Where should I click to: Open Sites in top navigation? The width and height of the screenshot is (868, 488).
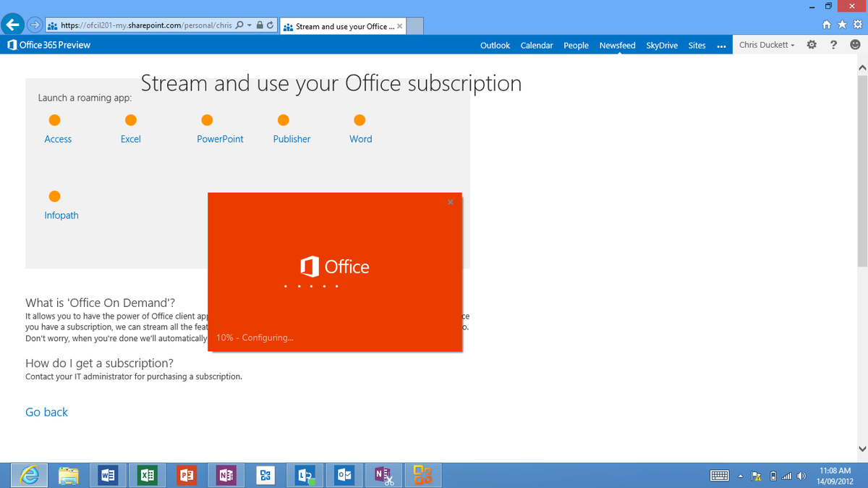pos(697,45)
